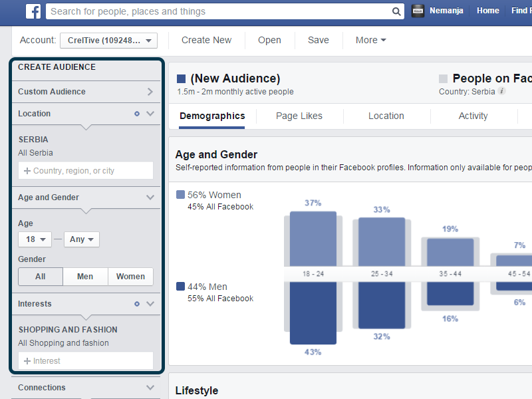Click the circle indicator icon in Location row
Image resolution: width=532 pixels, height=399 pixels.
(137, 114)
